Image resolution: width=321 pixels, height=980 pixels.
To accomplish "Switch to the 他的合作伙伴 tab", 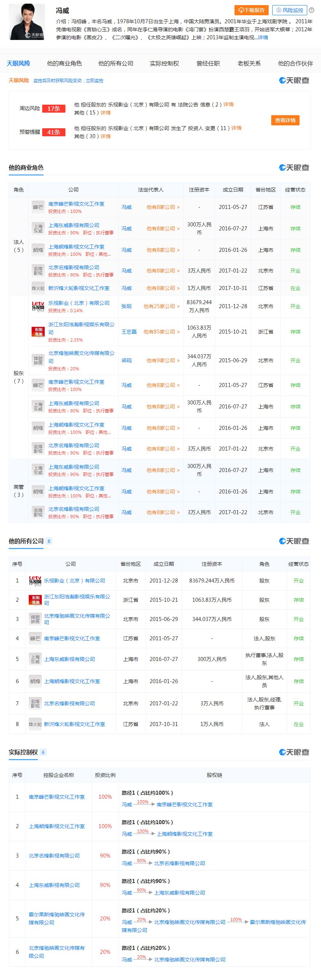I will [x=295, y=63].
